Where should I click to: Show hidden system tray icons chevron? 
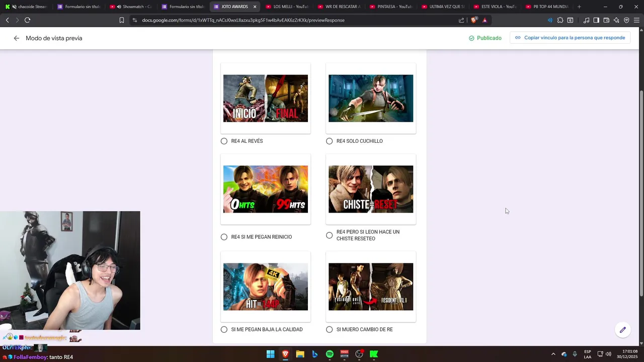point(553,354)
